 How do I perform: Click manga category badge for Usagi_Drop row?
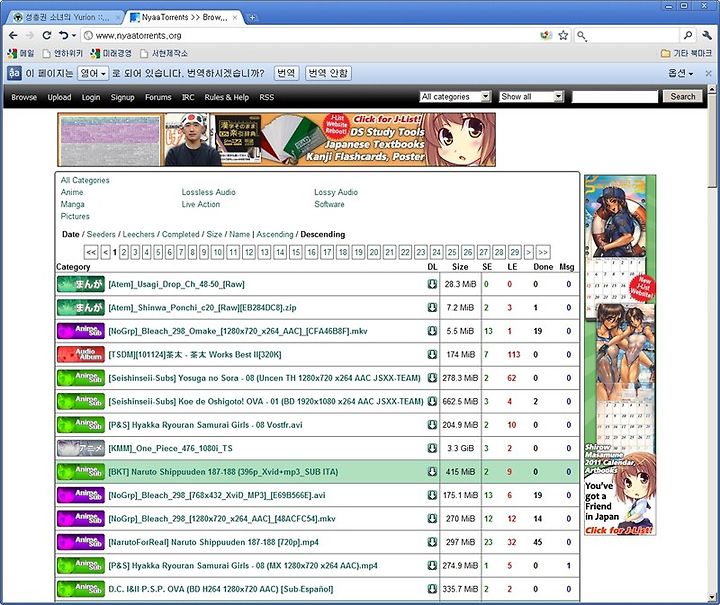pyautogui.click(x=81, y=284)
